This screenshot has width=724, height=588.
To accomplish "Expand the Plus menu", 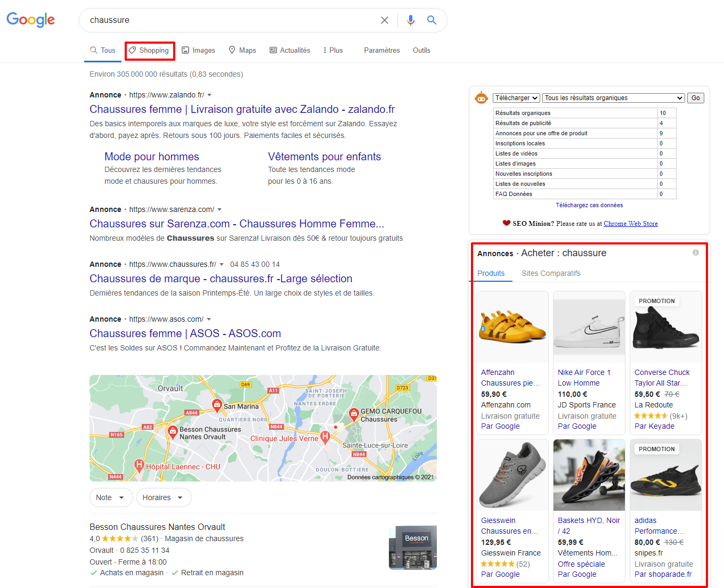I will click(x=333, y=51).
